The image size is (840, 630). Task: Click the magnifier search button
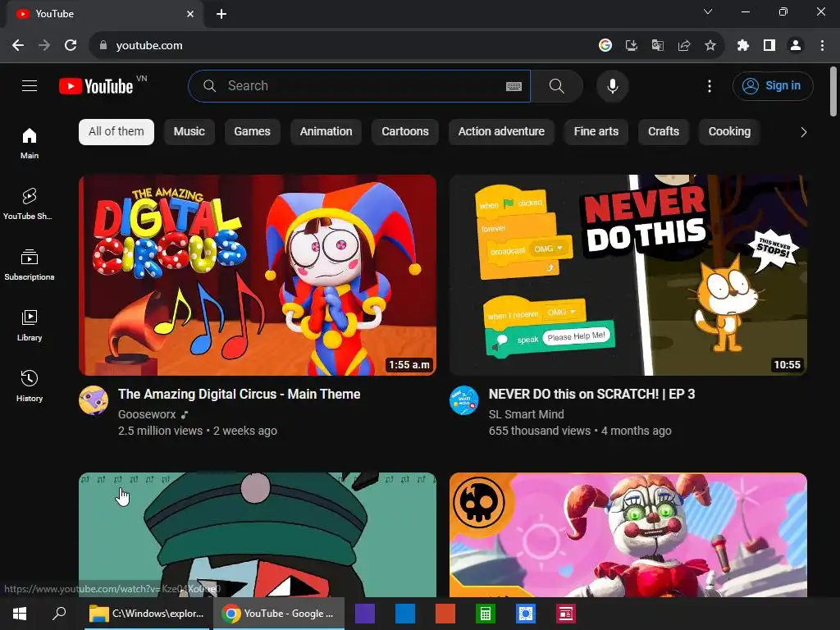tap(557, 85)
